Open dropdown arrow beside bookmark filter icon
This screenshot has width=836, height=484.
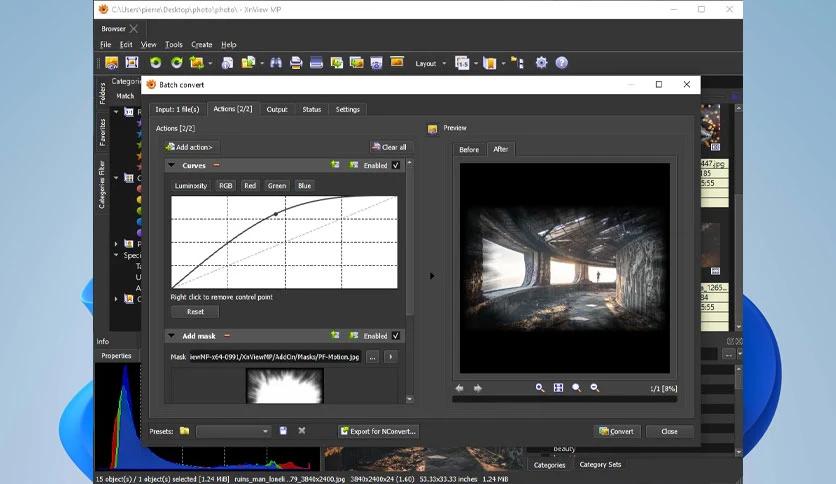(503, 63)
